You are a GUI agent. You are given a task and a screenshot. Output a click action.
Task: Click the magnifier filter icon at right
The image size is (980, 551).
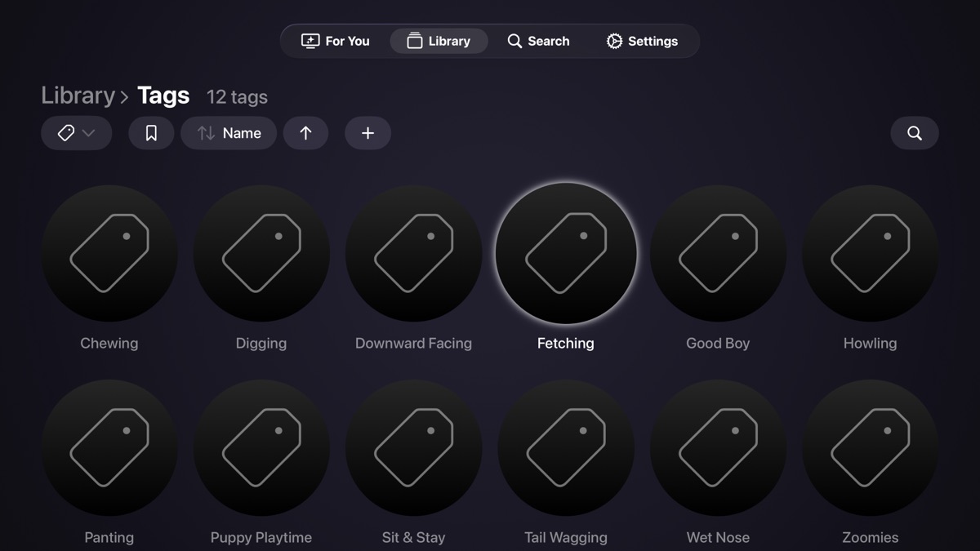point(915,133)
